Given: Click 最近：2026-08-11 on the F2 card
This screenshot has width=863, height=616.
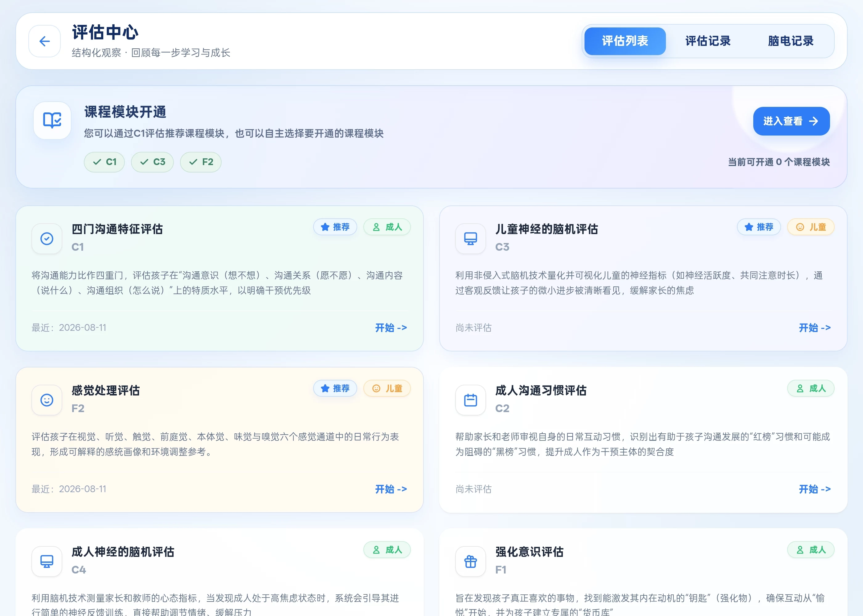Looking at the screenshot, I should click(x=69, y=489).
